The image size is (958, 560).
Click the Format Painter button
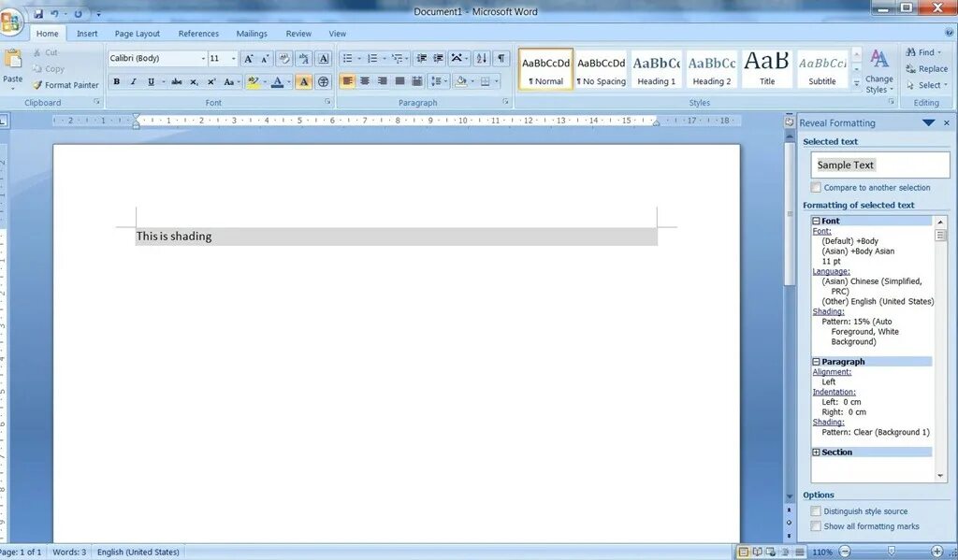(x=65, y=85)
